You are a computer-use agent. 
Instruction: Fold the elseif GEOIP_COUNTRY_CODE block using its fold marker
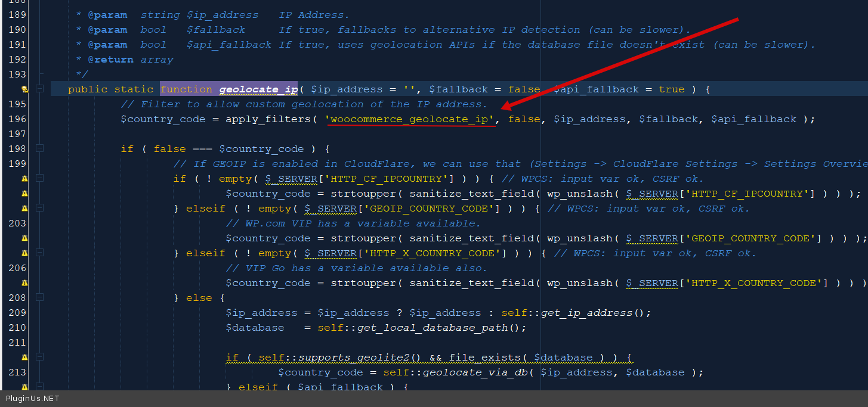[39, 209]
